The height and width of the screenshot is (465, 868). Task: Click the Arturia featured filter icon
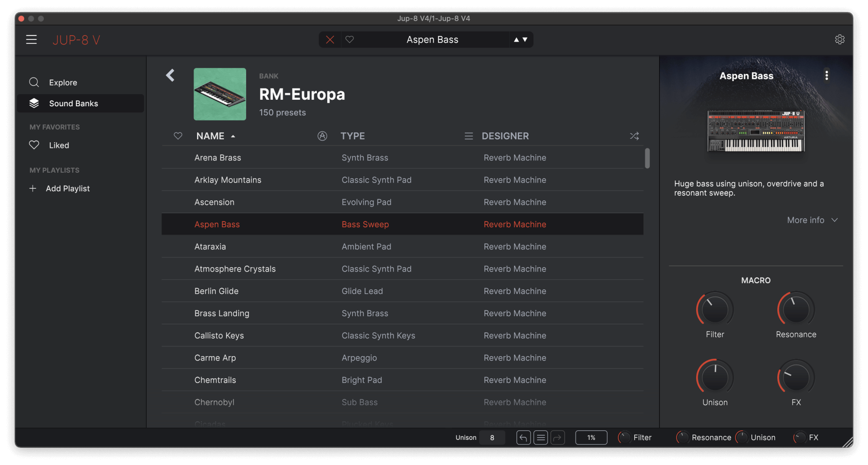pyautogui.click(x=322, y=136)
